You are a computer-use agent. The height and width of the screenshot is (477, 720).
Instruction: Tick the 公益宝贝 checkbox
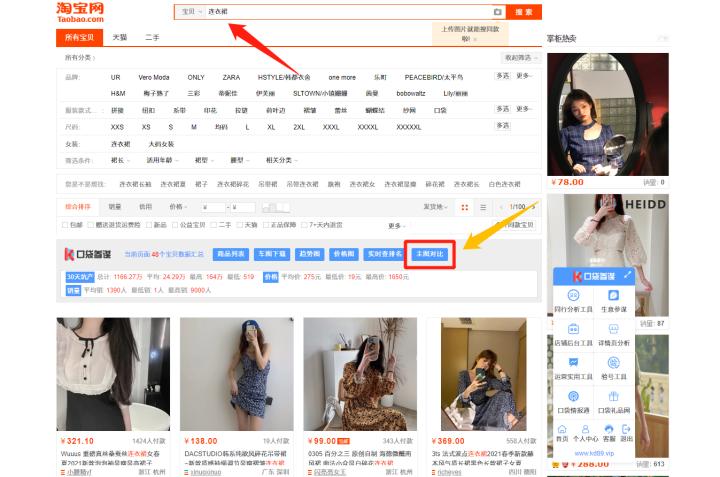(x=175, y=225)
